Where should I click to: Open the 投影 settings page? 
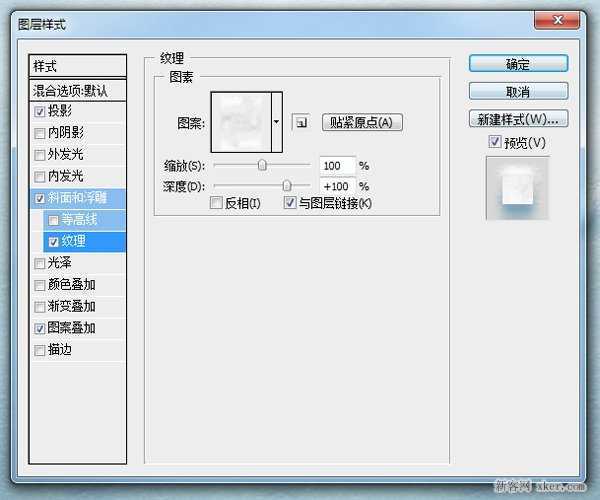(x=60, y=111)
